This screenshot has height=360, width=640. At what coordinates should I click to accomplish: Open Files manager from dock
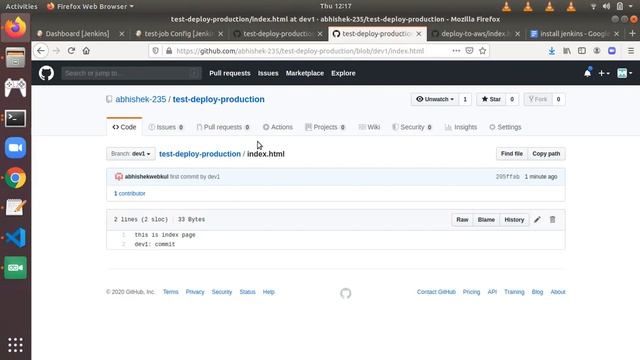pos(16,57)
